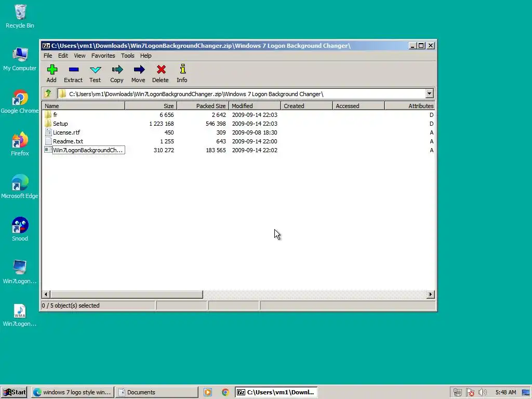Image resolution: width=532 pixels, height=399 pixels.
Task: Sort by the Name column header
Action: point(84,106)
